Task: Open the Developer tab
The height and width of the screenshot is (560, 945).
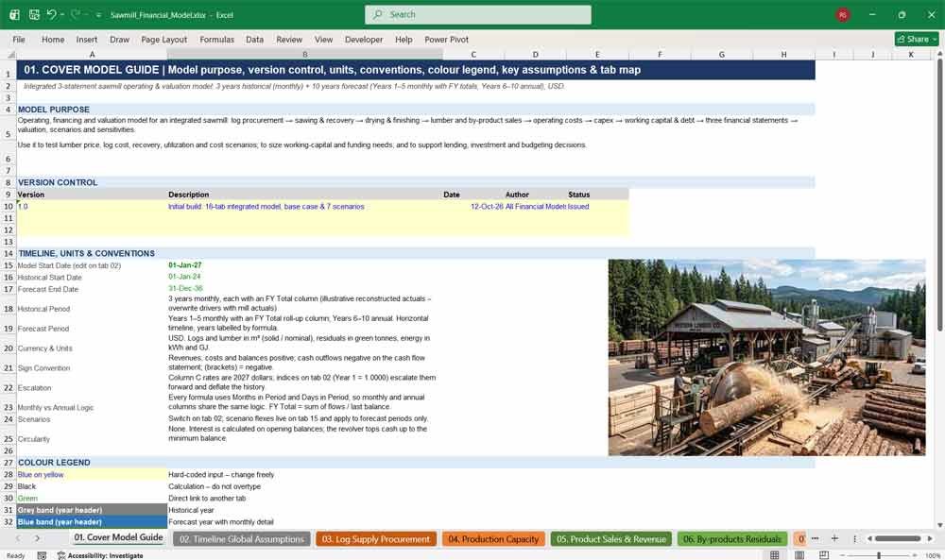Action: 364,39
